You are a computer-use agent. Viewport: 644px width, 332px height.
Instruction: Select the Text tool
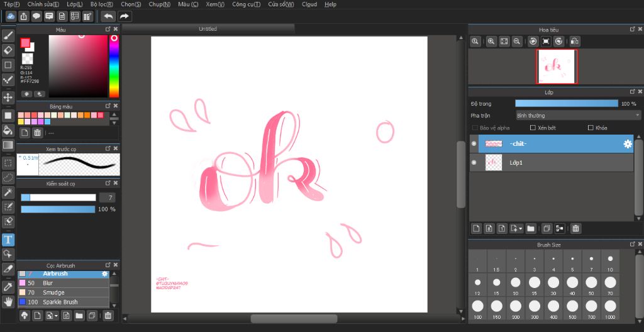coord(8,240)
